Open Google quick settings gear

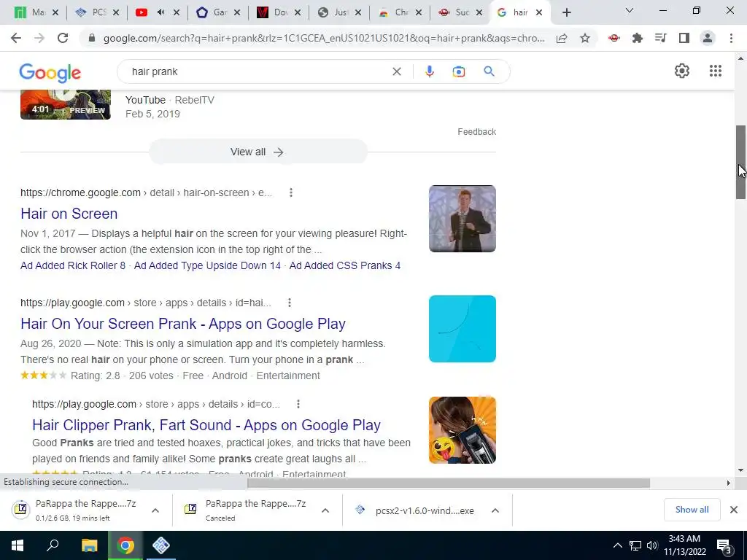point(682,71)
